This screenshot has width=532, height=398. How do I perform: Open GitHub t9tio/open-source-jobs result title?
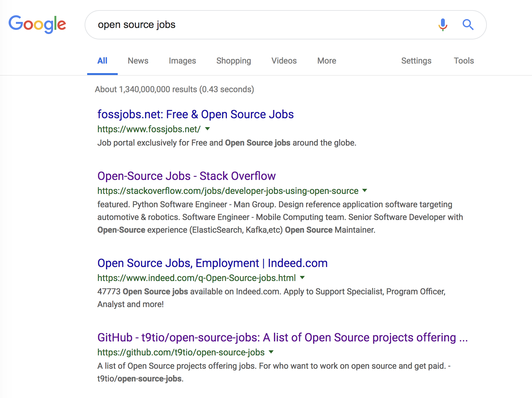(x=283, y=338)
